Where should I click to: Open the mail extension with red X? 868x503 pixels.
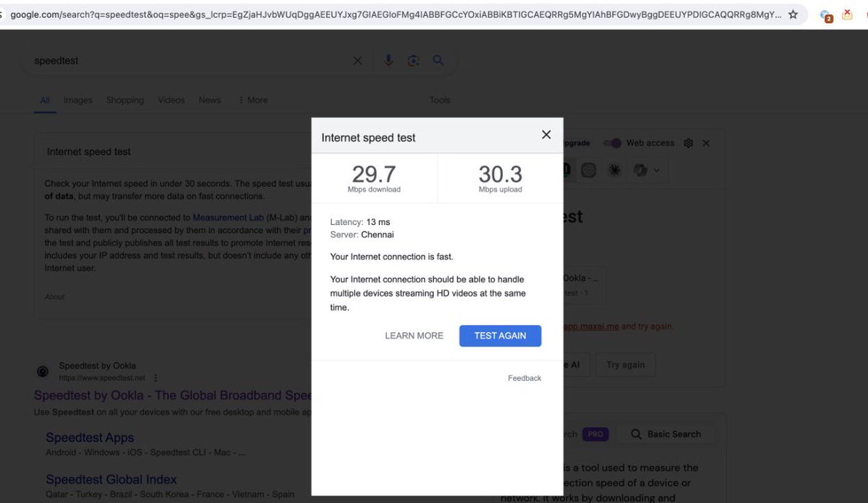(848, 14)
